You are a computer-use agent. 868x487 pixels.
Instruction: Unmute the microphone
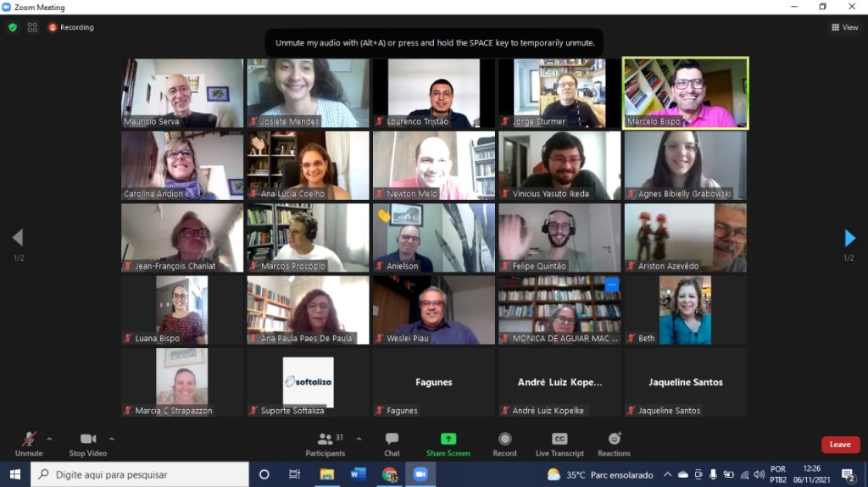[28, 443]
